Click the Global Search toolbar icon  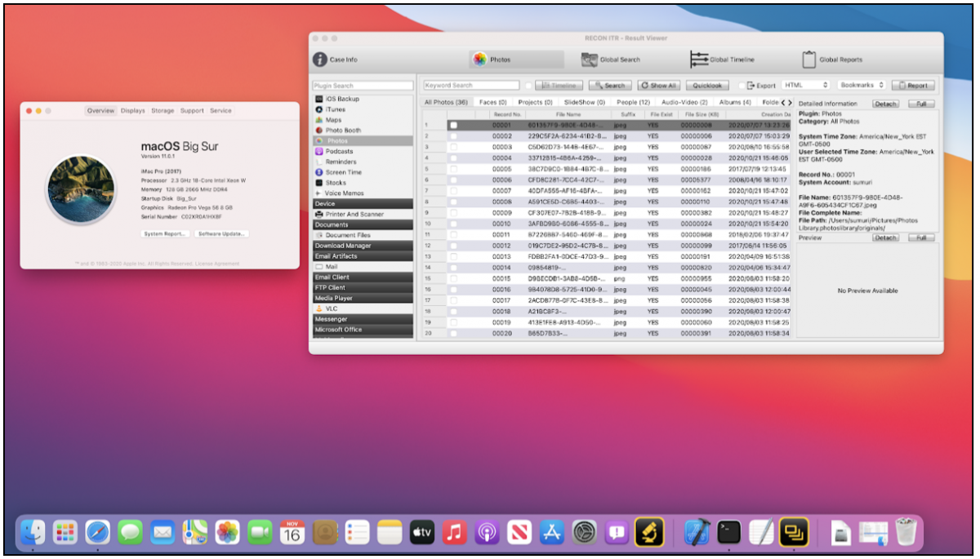pyautogui.click(x=590, y=60)
